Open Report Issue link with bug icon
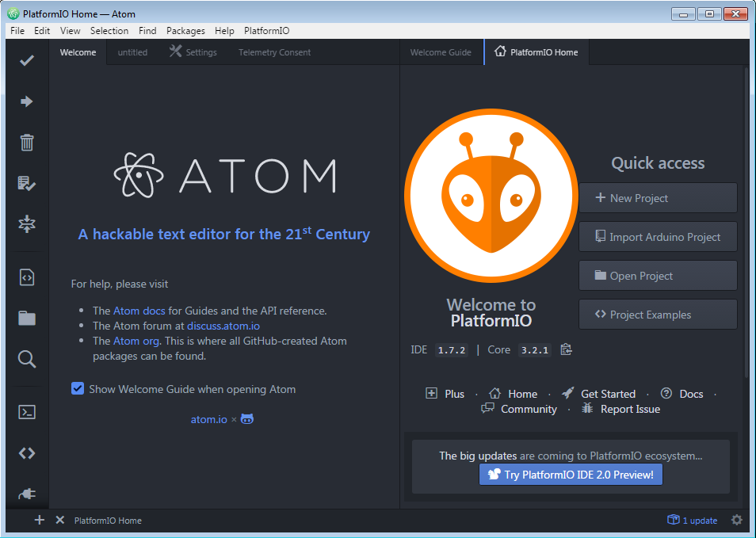756x538 pixels. point(620,409)
